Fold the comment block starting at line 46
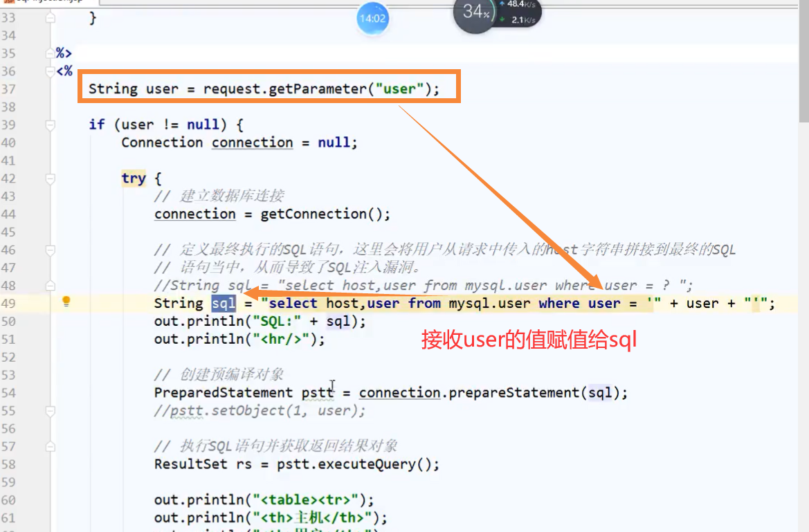The width and height of the screenshot is (809, 532). 50,250
